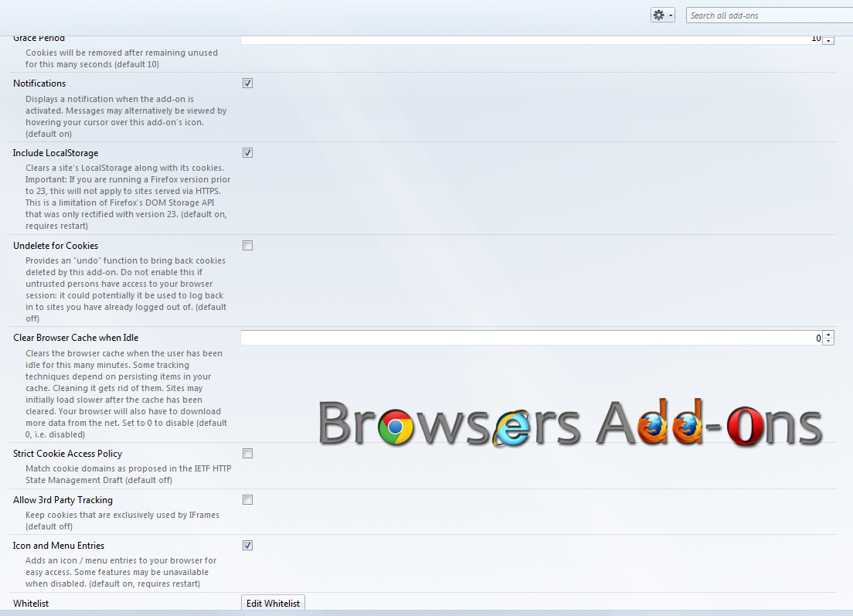853x616 pixels.
Task: Decrease Grace Period using the down stepper arrow
Action: pyautogui.click(x=828, y=41)
